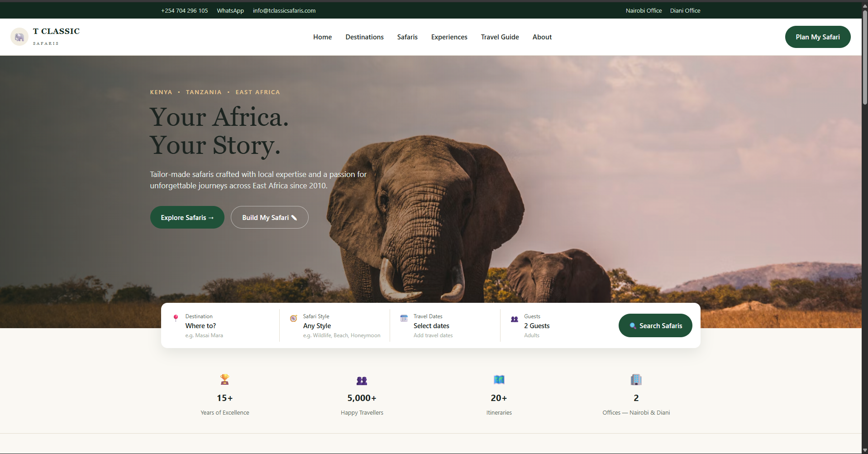Click the office building icon above 2

coord(636,379)
